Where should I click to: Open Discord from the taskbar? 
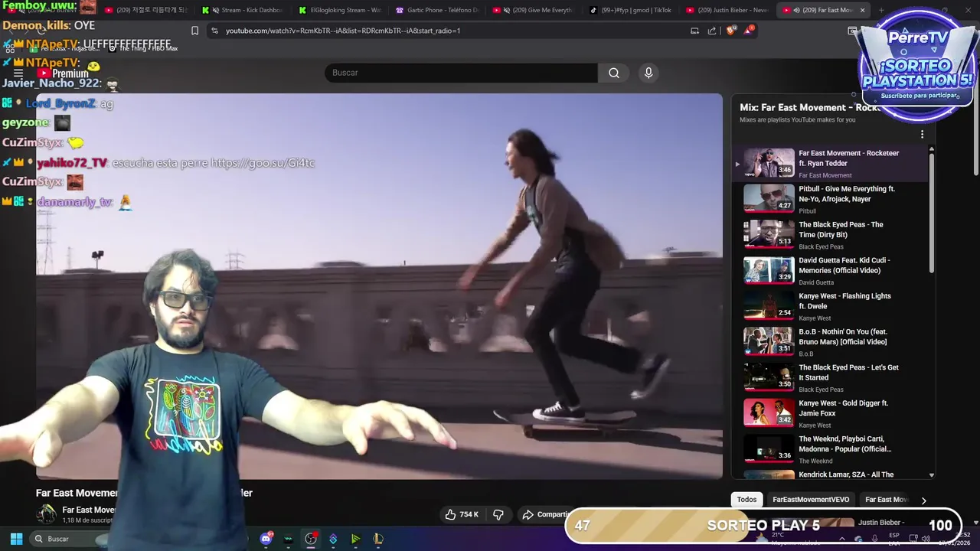point(266,538)
